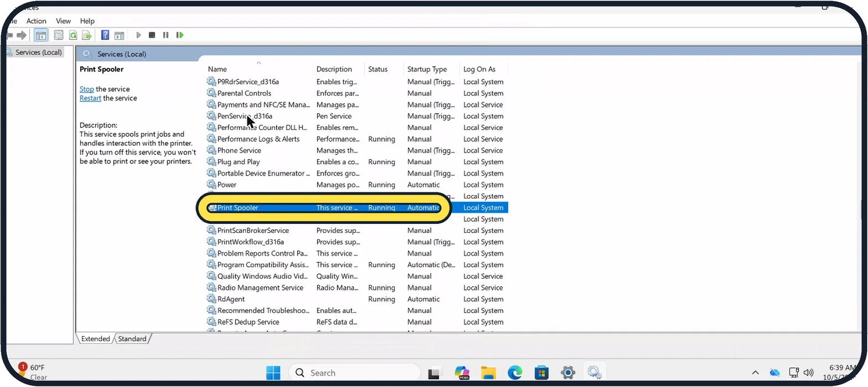Image resolution: width=868 pixels, height=387 pixels.
Task: Open Help via blue question mark icon
Action: click(x=105, y=35)
